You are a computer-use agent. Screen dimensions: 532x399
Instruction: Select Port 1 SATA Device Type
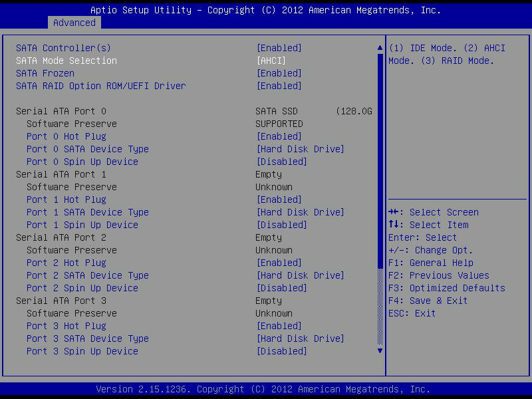pyautogui.click(x=88, y=212)
